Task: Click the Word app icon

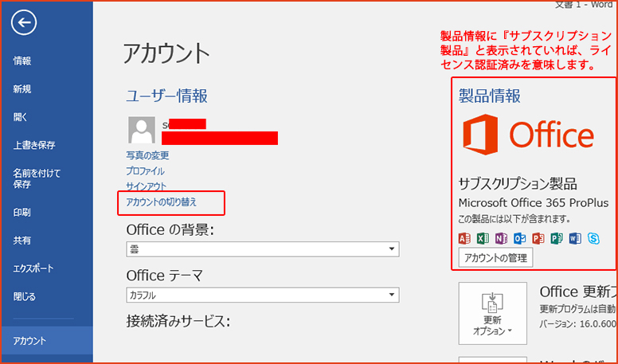Action: 575,238
